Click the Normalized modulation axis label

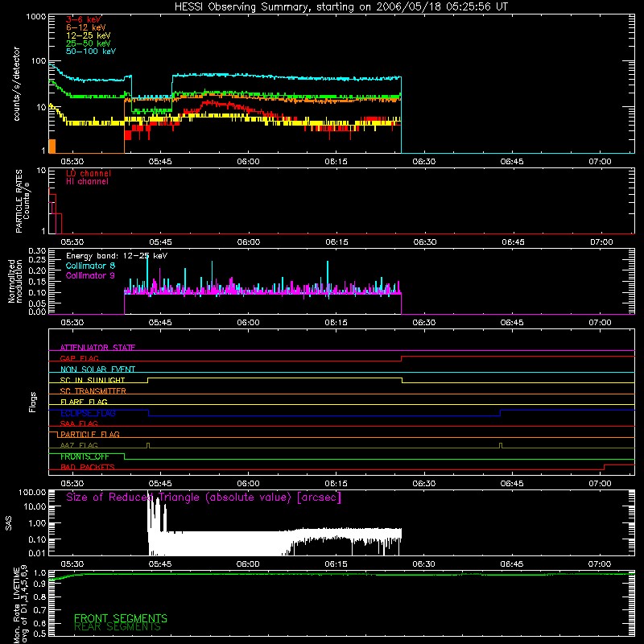coord(14,281)
